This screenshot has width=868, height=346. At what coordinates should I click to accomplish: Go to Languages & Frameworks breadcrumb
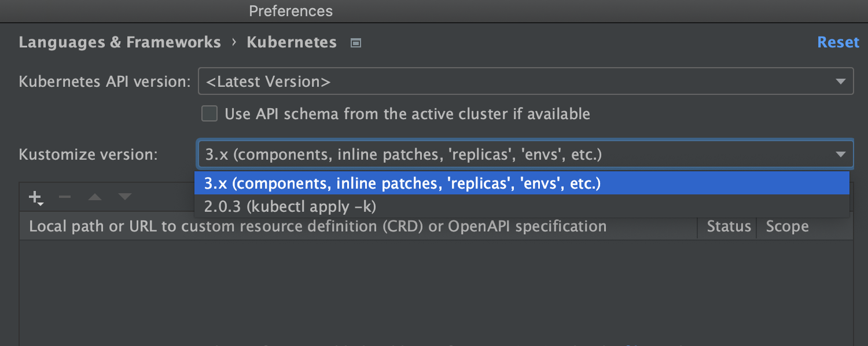(x=120, y=42)
